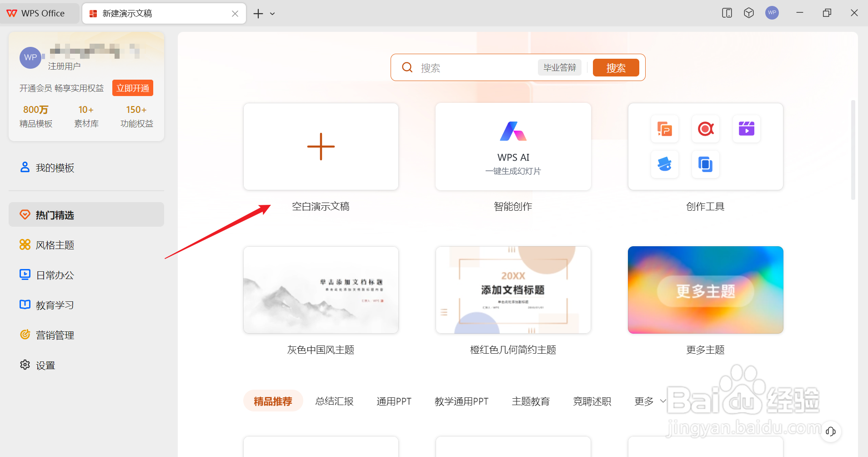868x457 pixels.
Task: Close the 新建演示文稿 tab
Action: pyautogui.click(x=235, y=14)
